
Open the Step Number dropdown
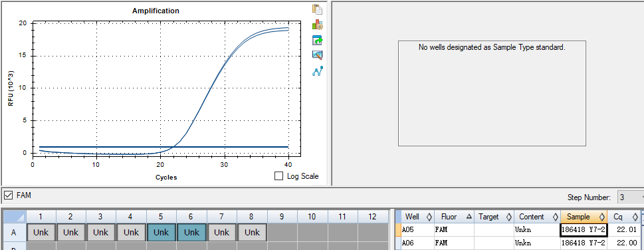point(630,197)
